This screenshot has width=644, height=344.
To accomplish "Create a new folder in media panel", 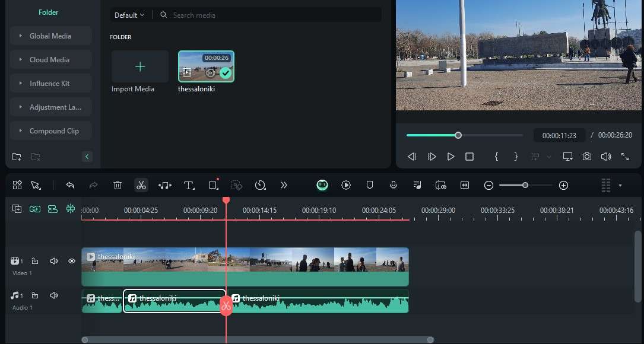I will click(x=17, y=157).
